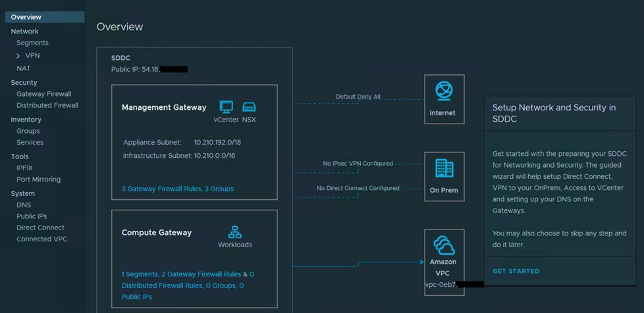Open the VPN sidebar item
The width and height of the screenshot is (644, 313).
32,55
